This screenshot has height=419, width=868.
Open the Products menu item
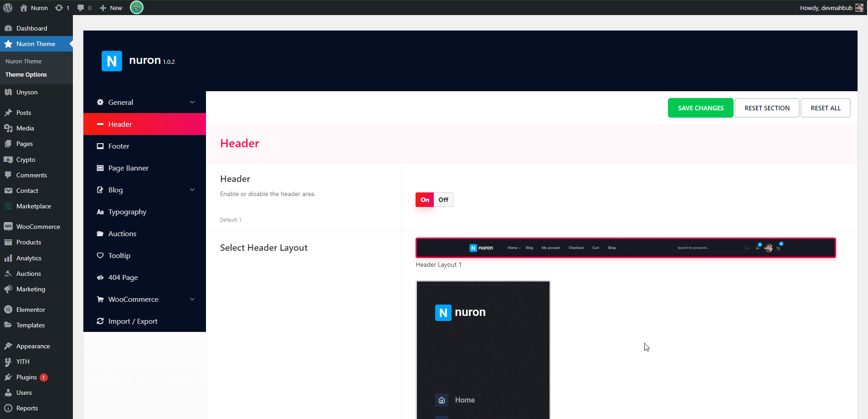click(x=36, y=242)
